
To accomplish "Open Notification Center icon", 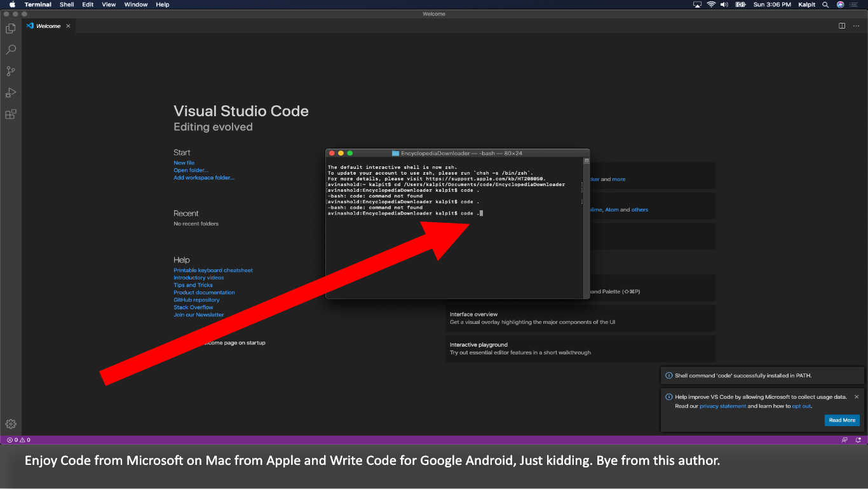I will click(x=853, y=4).
